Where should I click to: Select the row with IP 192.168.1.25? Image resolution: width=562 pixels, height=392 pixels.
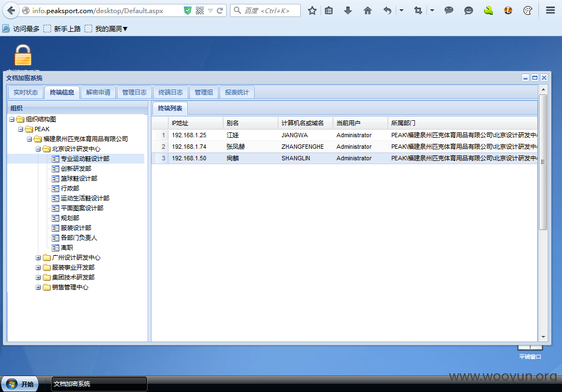tap(345, 135)
